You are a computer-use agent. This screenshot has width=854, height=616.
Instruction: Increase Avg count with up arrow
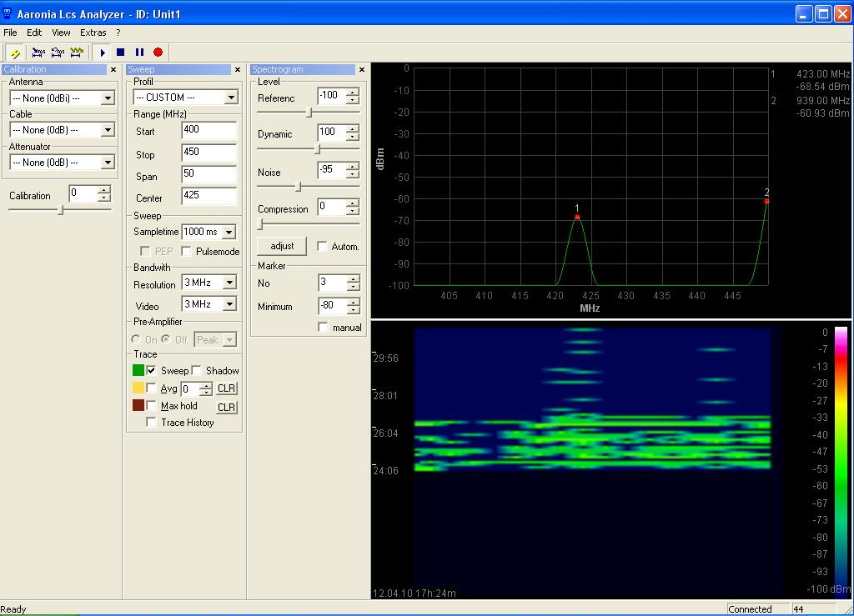206,385
